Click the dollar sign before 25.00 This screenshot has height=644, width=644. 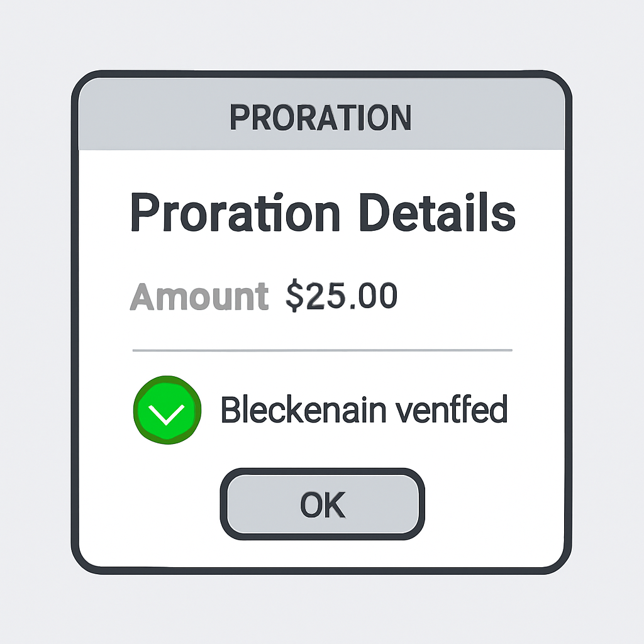click(x=294, y=296)
